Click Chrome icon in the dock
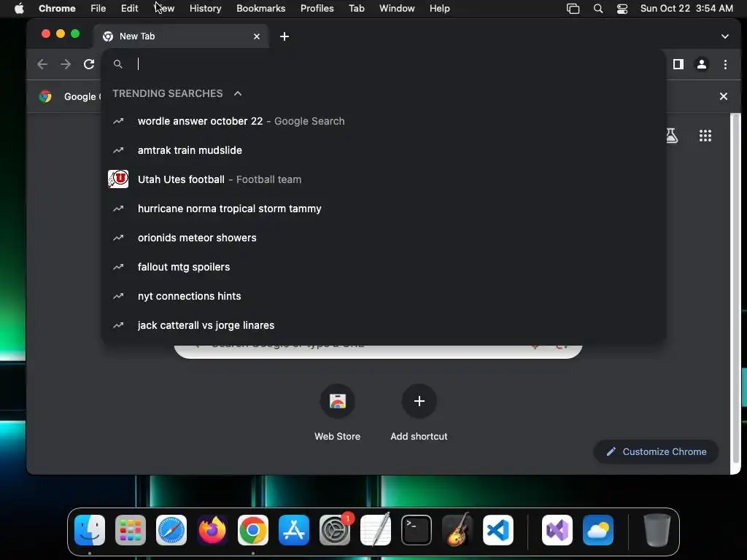This screenshot has height=560, width=747. coord(253,530)
